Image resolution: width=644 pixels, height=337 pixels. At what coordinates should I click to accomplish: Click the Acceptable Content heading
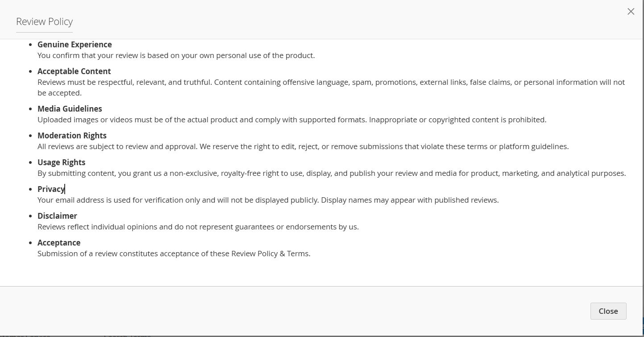(74, 71)
